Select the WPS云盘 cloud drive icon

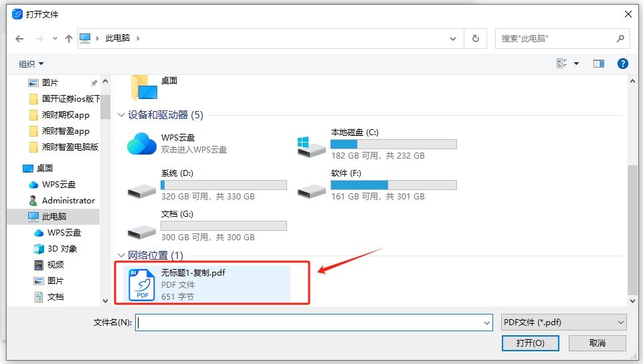(x=141, y=143)
